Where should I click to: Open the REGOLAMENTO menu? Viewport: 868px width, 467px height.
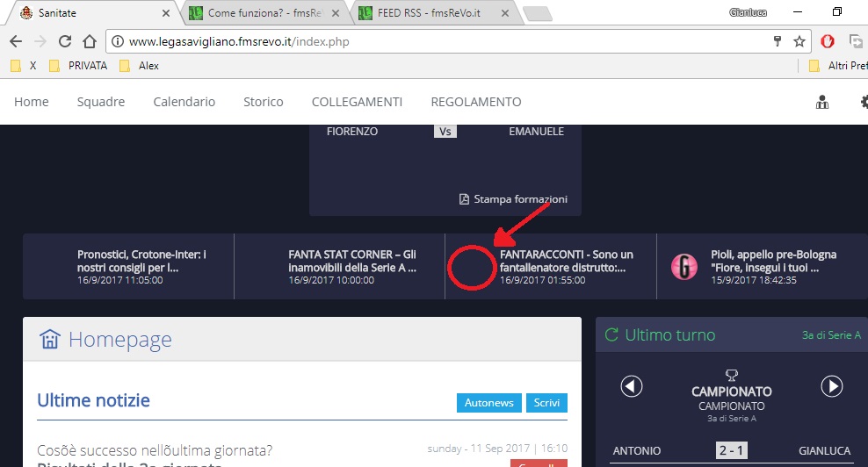pos(475,102)
